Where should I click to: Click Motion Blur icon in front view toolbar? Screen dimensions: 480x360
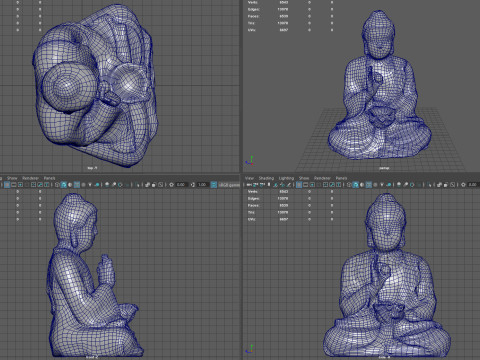(405, 184)
